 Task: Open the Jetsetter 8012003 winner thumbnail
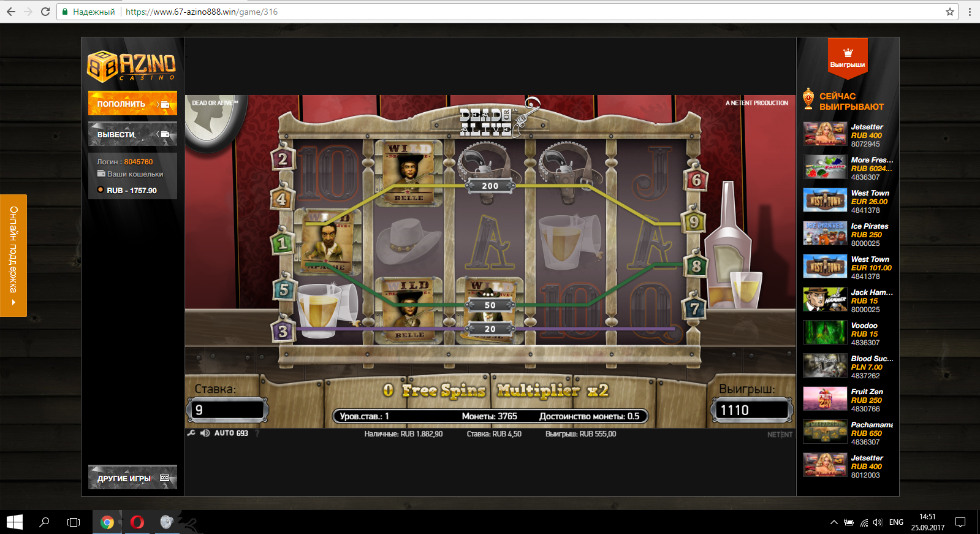825,465
